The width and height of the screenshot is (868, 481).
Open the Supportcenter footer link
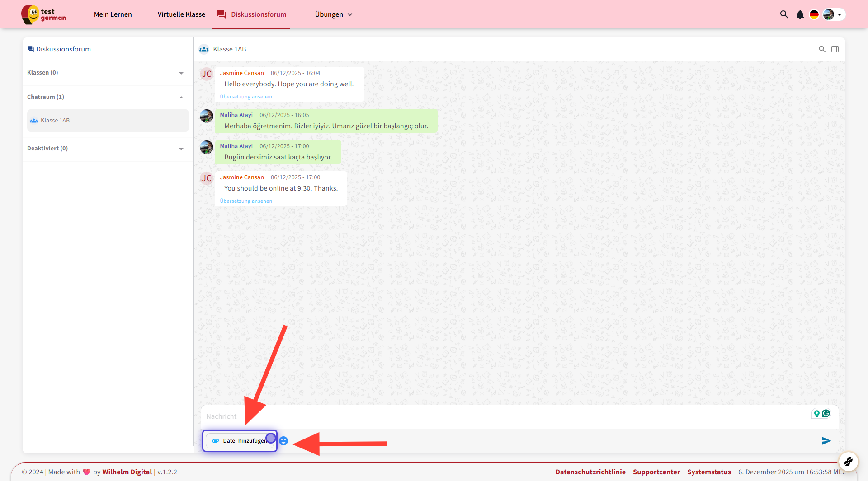(x=656, y=472)
